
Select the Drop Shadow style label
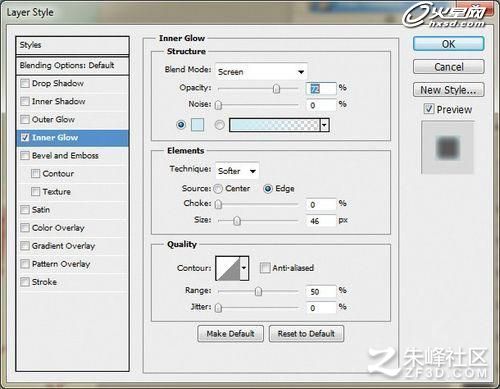[58, 83]
